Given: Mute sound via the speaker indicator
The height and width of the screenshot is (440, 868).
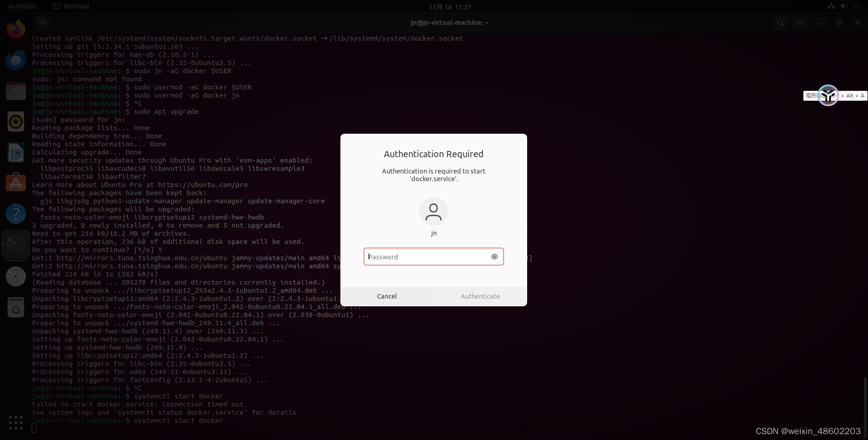Looking at the screenshot, I should coord(844,6).
